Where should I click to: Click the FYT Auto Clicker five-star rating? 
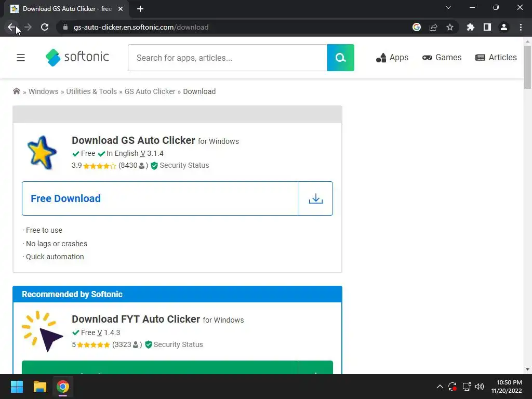tap(94, 345)
